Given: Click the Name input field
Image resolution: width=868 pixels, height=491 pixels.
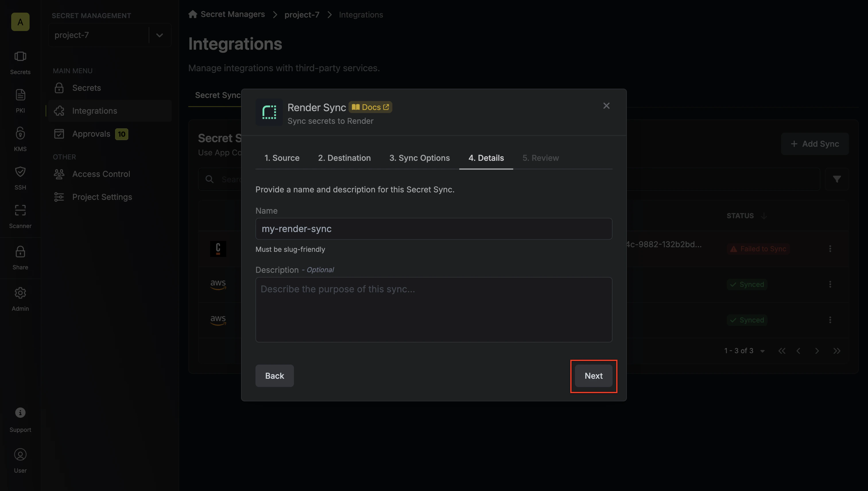Looking at the screenshot, I should (433, 229).
